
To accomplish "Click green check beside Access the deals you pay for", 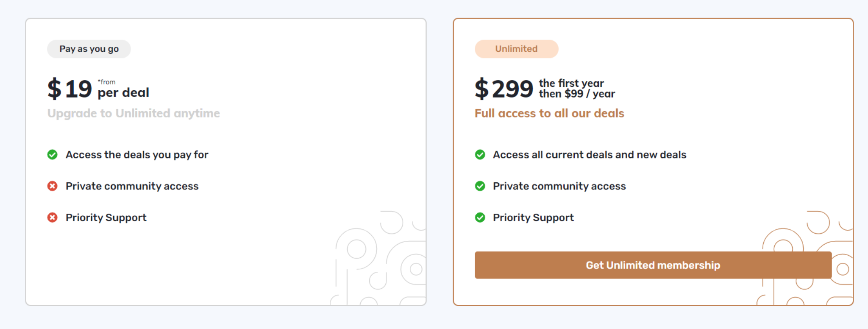I will click(x=53, y=155).
